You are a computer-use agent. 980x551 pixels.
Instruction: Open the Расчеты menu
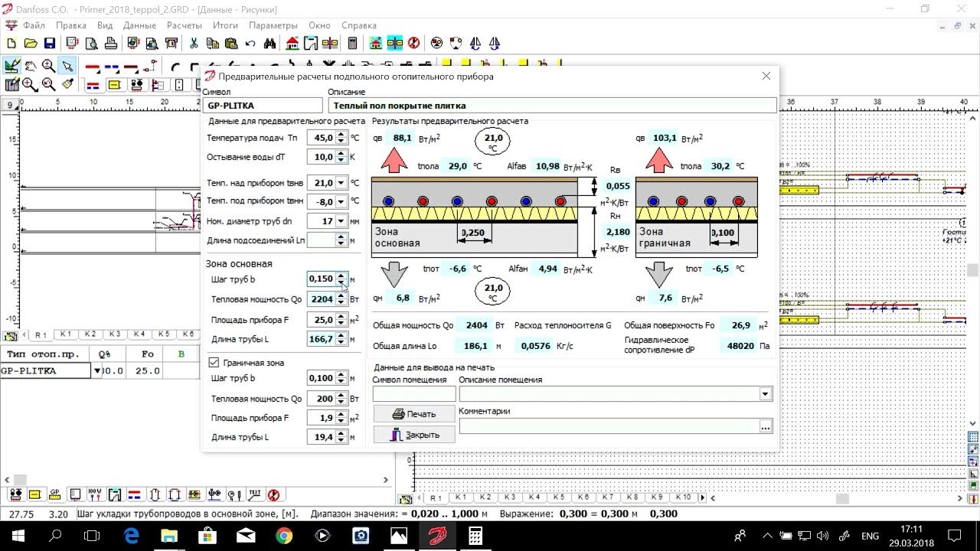click(185, 25)
